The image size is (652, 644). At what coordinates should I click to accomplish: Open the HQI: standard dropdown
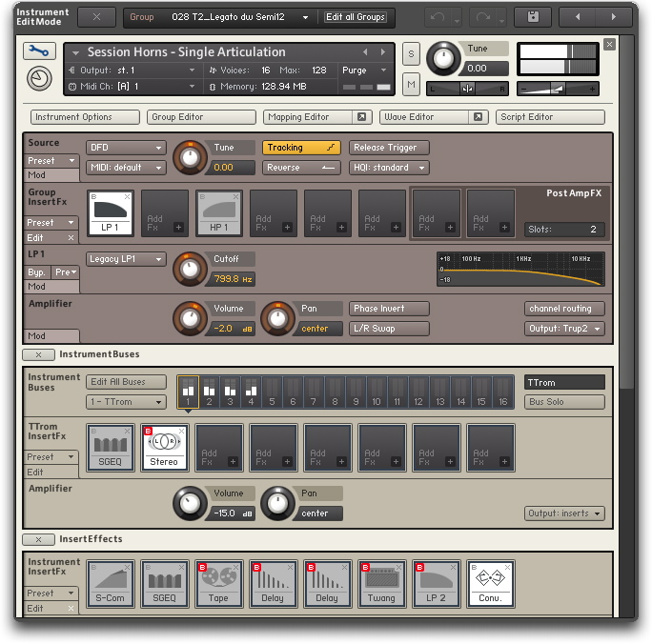click(x=389, y=168)
